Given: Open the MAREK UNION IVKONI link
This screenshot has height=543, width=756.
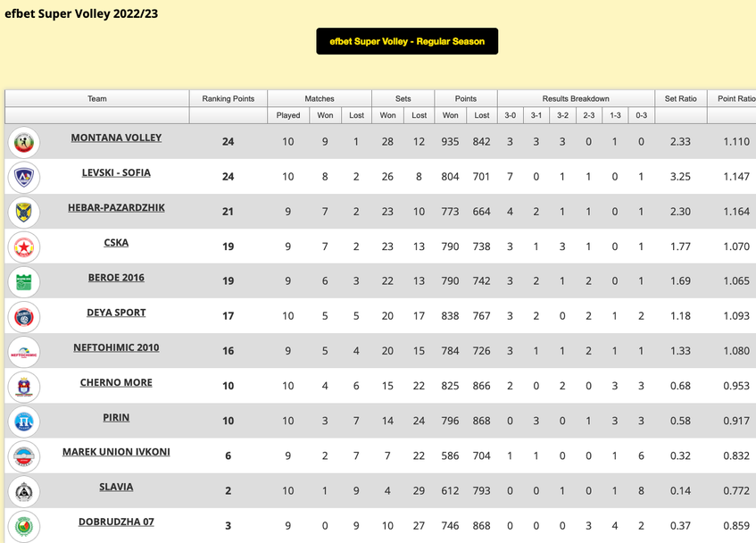Looking at the screenshot, I should coord(116,452).
